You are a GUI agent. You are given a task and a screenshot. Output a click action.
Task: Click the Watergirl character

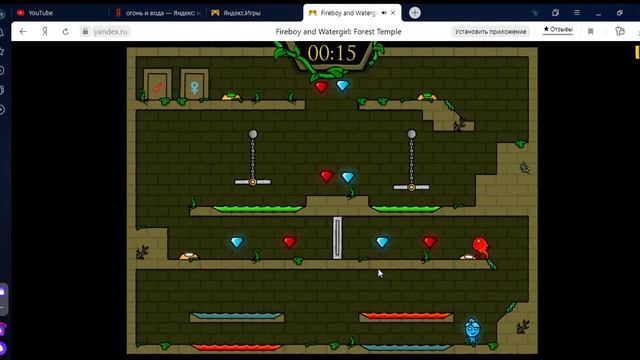click(x=473, y=331)
